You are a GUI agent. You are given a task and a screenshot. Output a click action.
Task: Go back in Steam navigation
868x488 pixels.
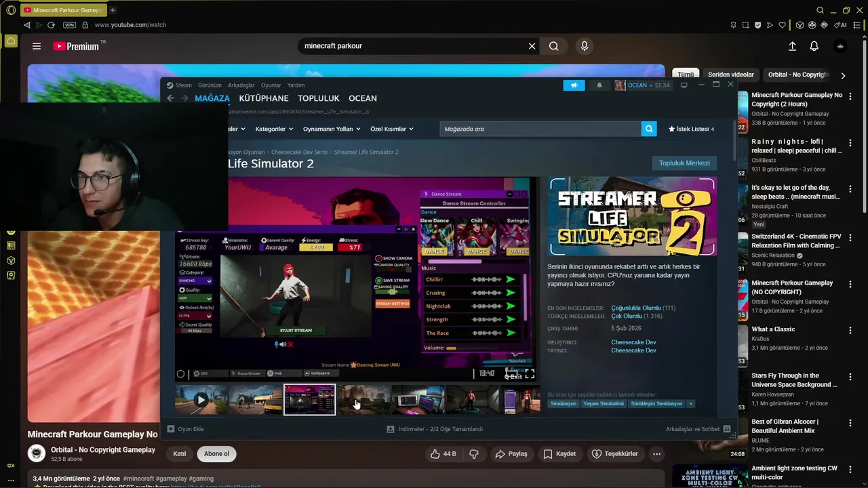tap(170, 98)
